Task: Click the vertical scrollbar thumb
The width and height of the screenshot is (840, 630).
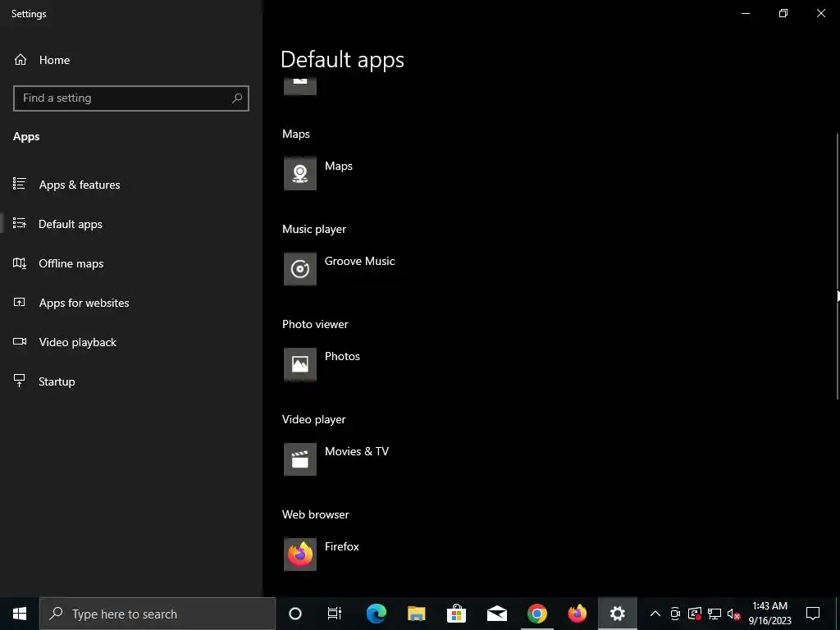Action: 837,267
